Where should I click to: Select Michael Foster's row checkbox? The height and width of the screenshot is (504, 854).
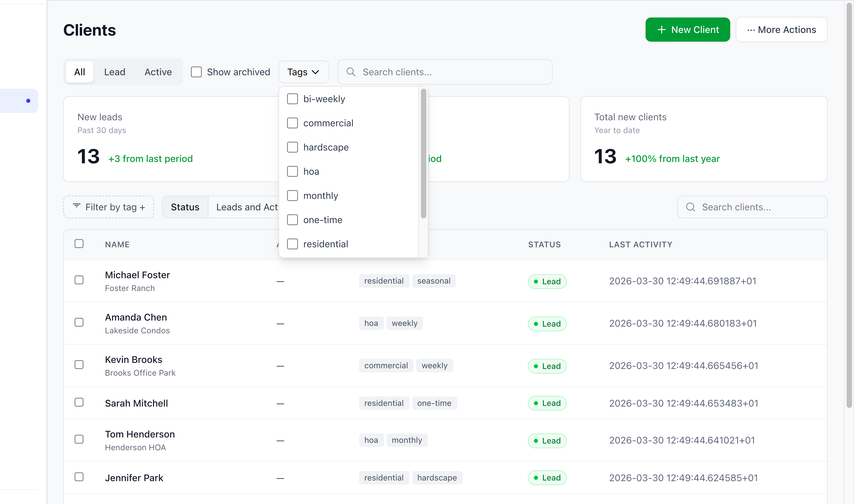(79, 280)
